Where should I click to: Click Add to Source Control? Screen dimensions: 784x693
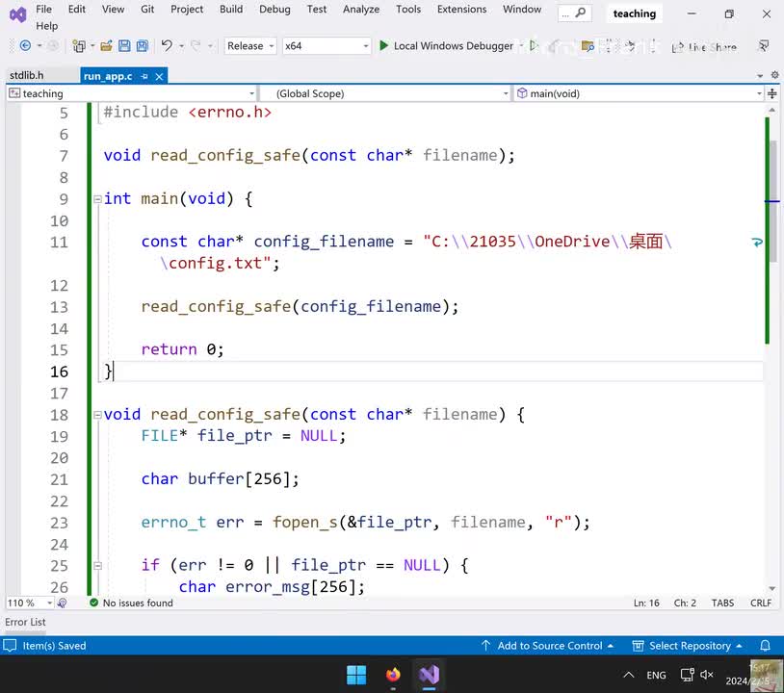[x=547, y=646]
